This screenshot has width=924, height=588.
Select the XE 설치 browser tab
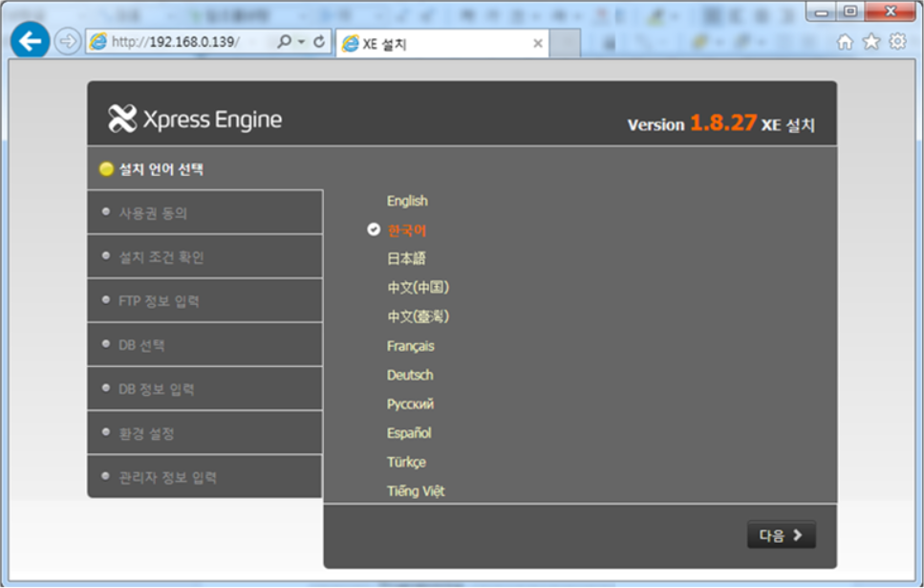point(442,44)
